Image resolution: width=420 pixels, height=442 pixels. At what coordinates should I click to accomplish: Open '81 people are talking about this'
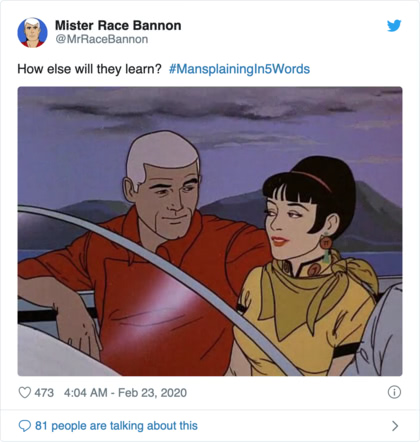tap(116, 426)
